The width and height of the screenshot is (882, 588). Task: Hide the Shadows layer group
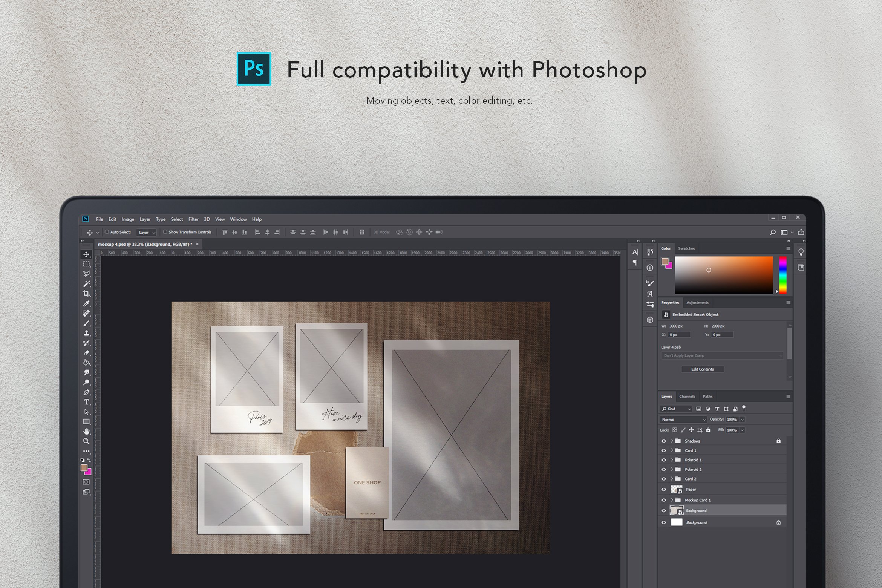[x=664, y=441]
